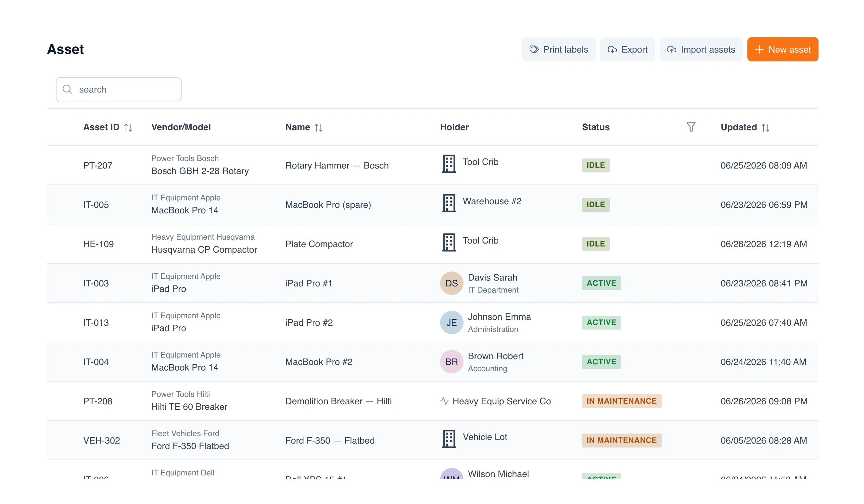This screenshot has height=504, width=864.
Task: Select asset ID IT-003
Action: pyautogui.click(x=96, y=283)
